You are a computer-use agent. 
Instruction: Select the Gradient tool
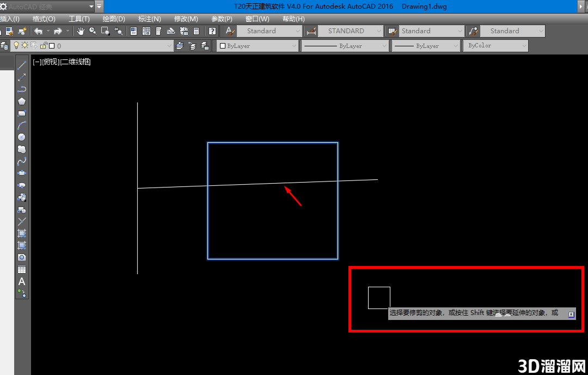tap(22, 245)
